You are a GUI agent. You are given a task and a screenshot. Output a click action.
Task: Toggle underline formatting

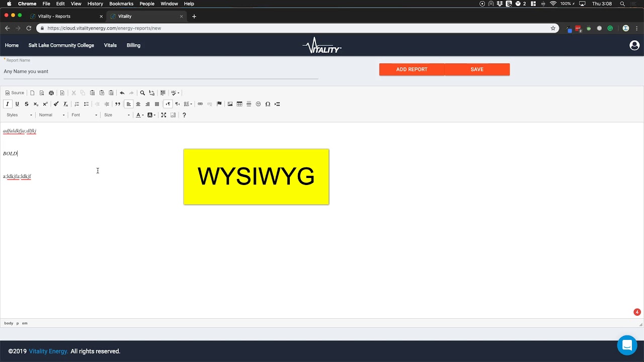click(x=17, y=104)
